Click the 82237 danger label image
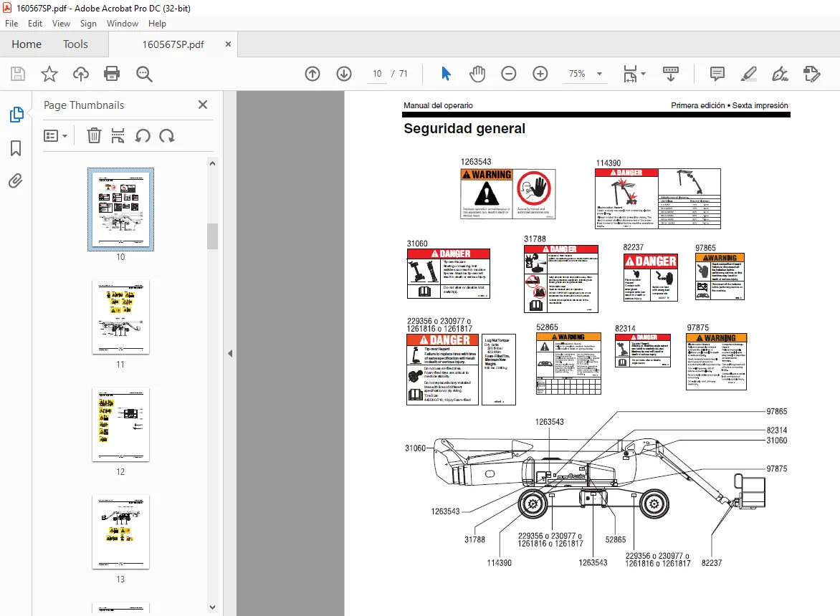 (651, 277)
